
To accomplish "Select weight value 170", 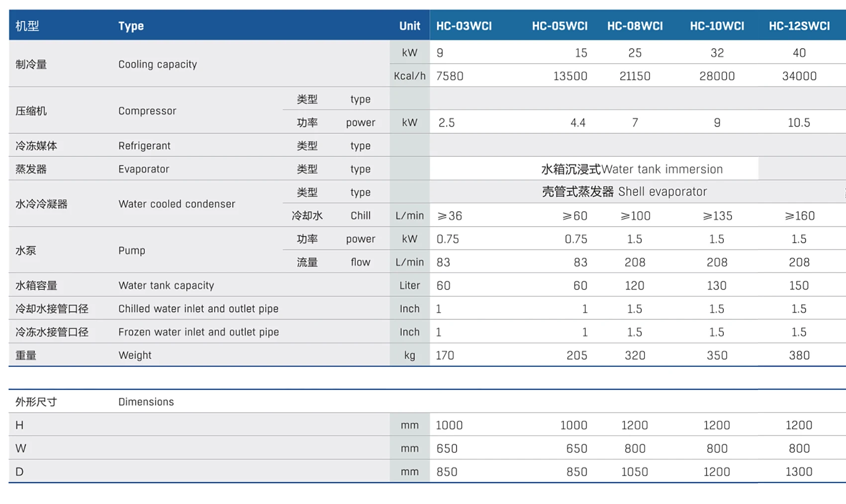I will tap(445, 355).
